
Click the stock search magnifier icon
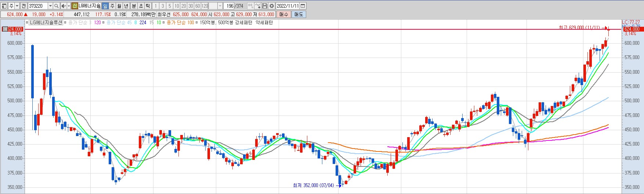coord(56,6)
